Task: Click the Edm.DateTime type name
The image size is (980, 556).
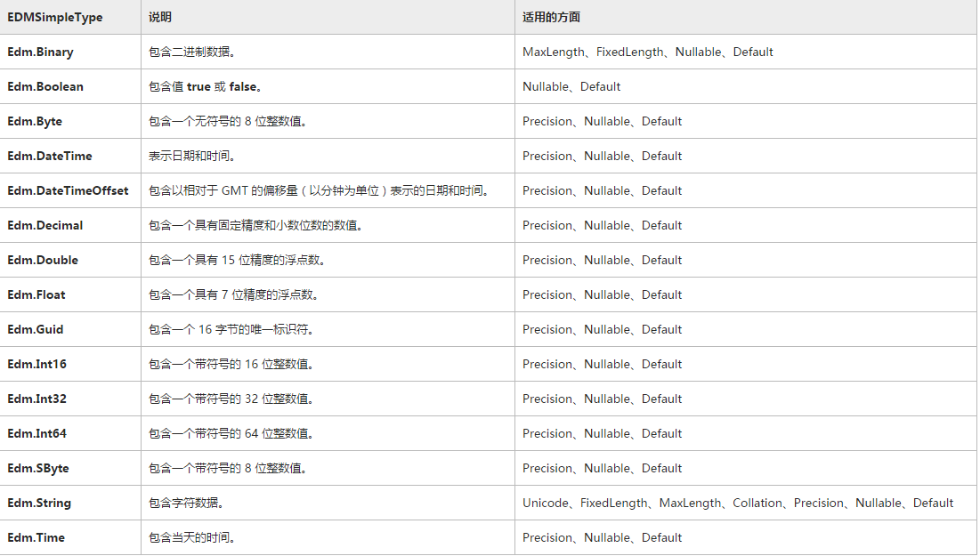Action: 50,156
